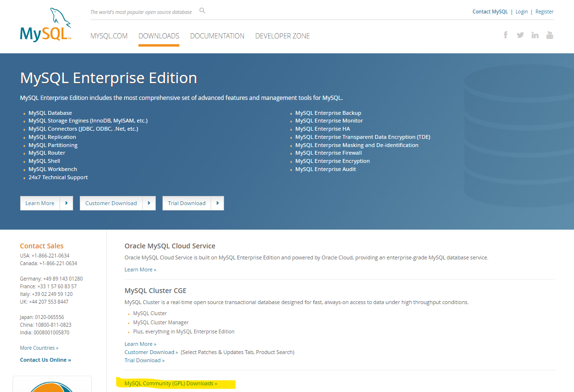This screenshot has height=392, width=574.
Task: Click the arrow beside Customer Download
Action: pos(149,203)
